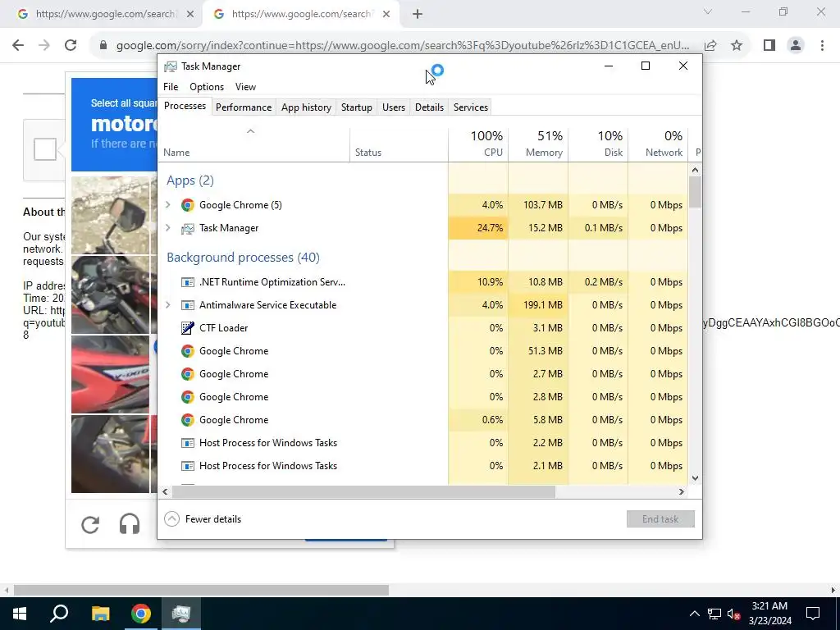Image resolution: width=840 pixels, height=630 pixels.
Task: Click Task Manager icon in the taskbar
Action: click(x=181, y=614)
